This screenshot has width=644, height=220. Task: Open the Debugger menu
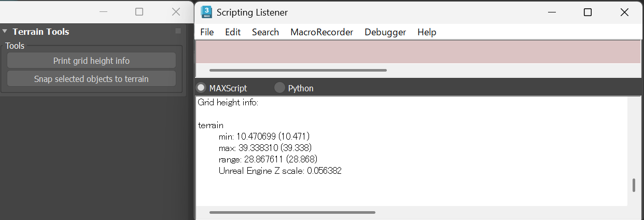click(x=385, y=32)
